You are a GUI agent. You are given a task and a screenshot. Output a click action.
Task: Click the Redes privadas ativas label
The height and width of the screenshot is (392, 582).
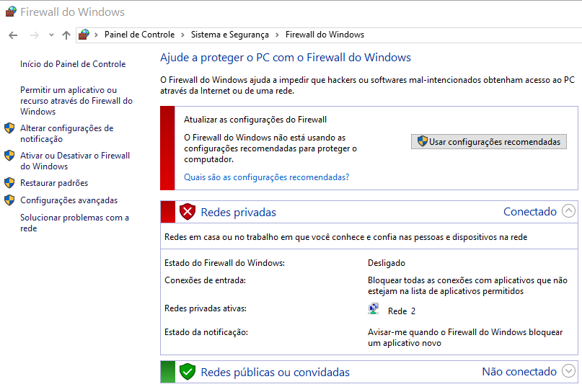[206, 308]
